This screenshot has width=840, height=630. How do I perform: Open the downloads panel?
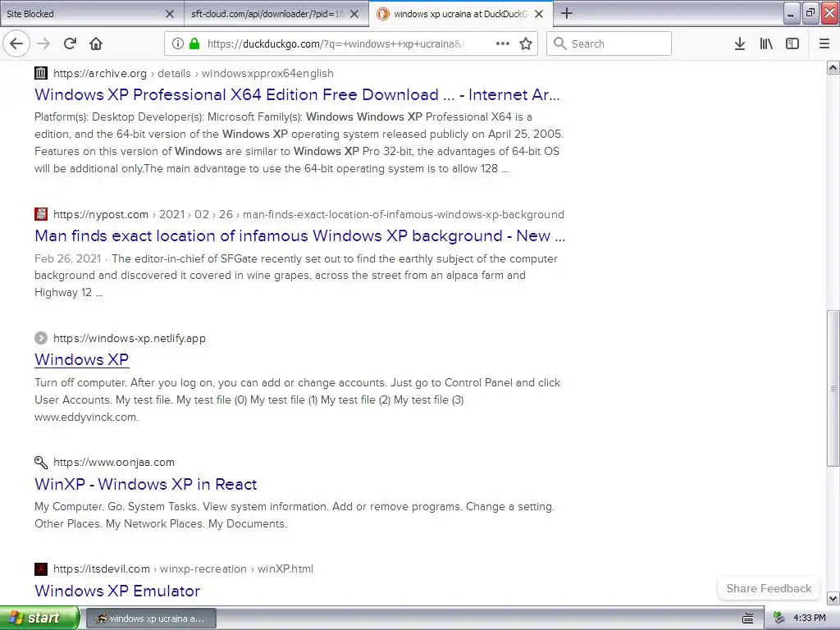coord(739,43)
